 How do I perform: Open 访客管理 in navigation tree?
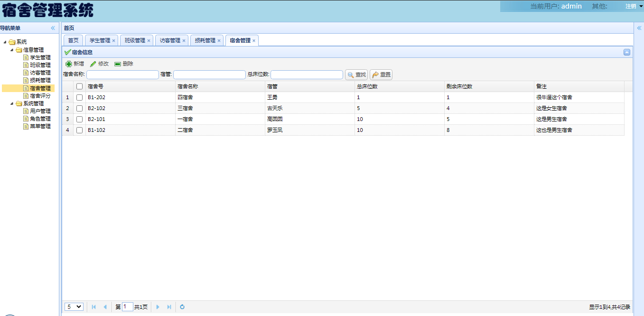coord(40,73)
